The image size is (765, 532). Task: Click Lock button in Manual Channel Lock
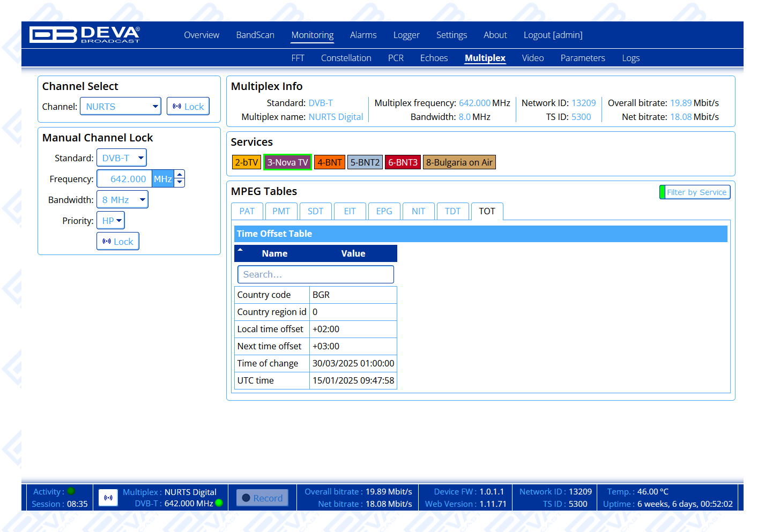coord(118,242)
